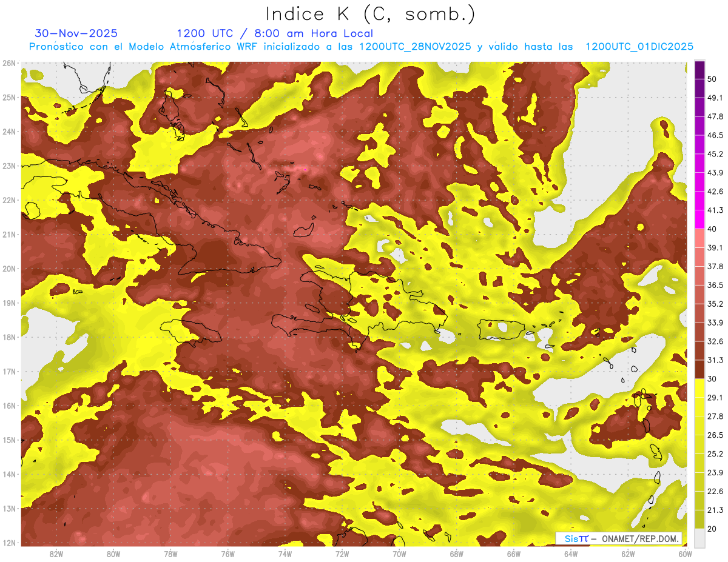Screen dimensions: 728x562
Task: Click the colorbar value '31.3'
Action: pyautogui.click(x=715, y=360)
